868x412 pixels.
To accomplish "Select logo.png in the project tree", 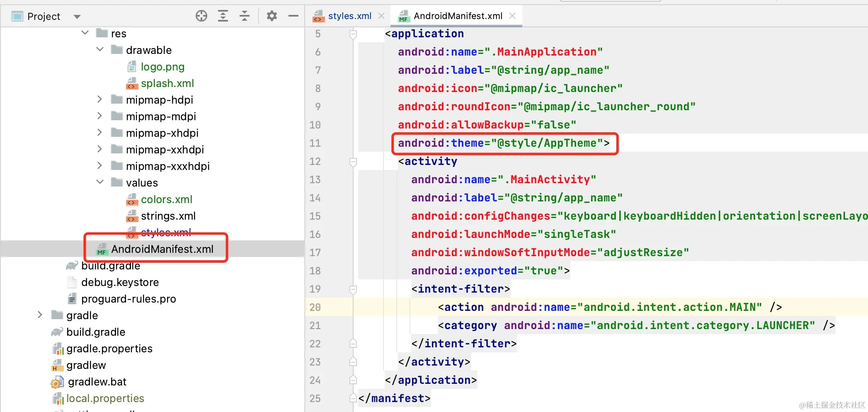I will tap(162, 67).
